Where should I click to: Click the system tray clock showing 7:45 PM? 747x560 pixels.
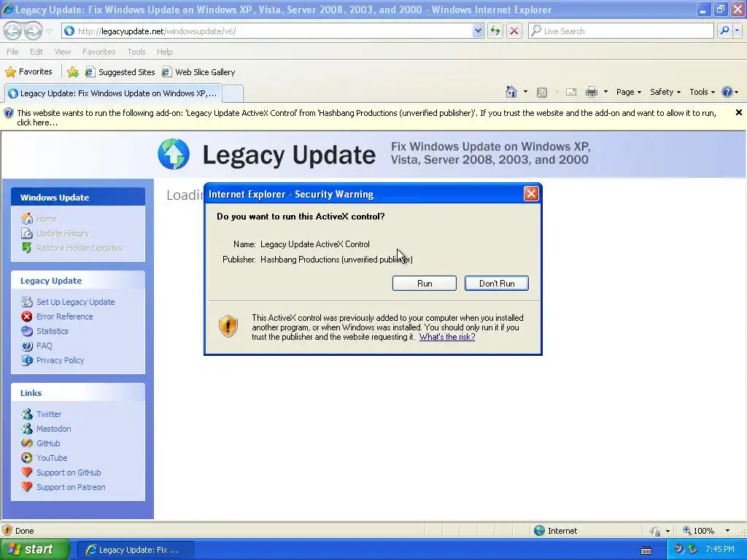coord(719,550)
